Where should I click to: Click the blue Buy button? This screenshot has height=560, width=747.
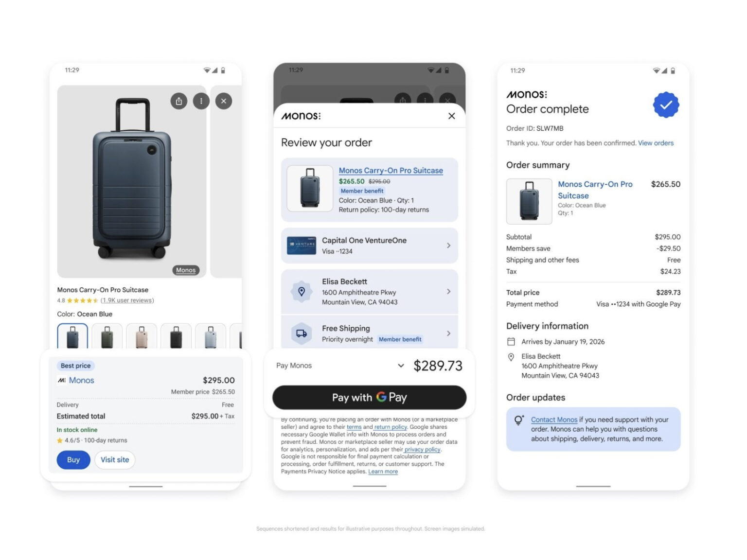point(73,460)
